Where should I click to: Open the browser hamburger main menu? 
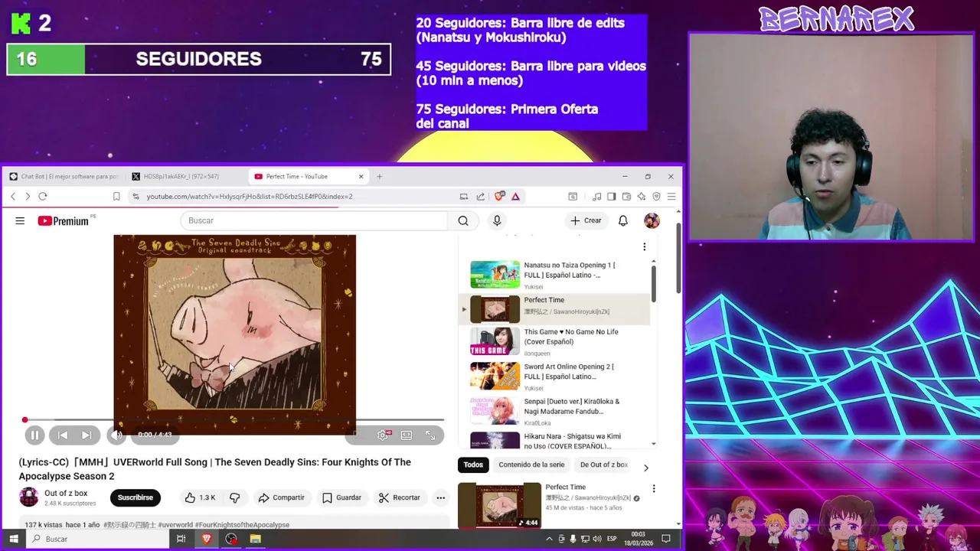pyautogui.click(x=671, y=197)
